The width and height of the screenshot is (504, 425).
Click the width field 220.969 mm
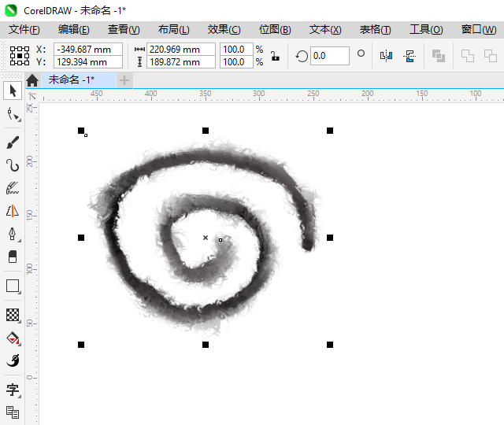tap(180, 50)
